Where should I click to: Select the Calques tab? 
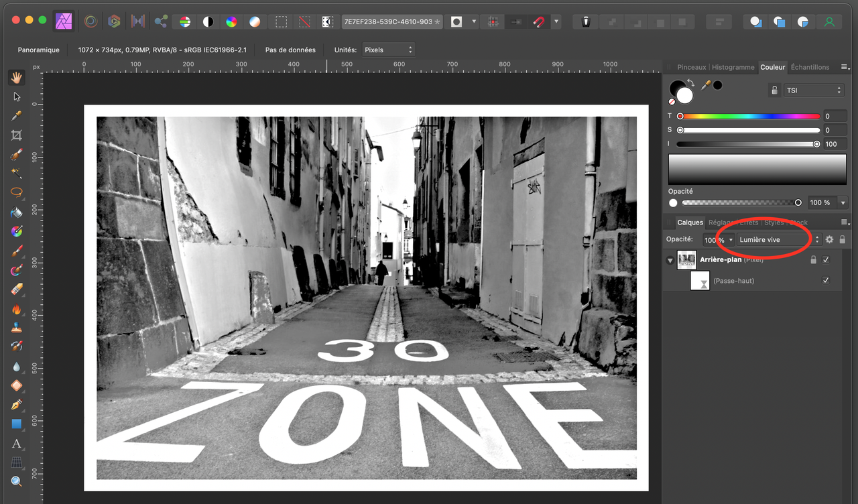690,223
